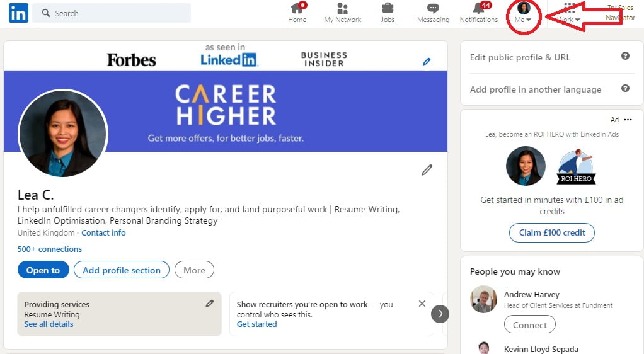Click Try Sales Navigator link
This screenshot has width=644, height=354.
[x=620, y=13]
